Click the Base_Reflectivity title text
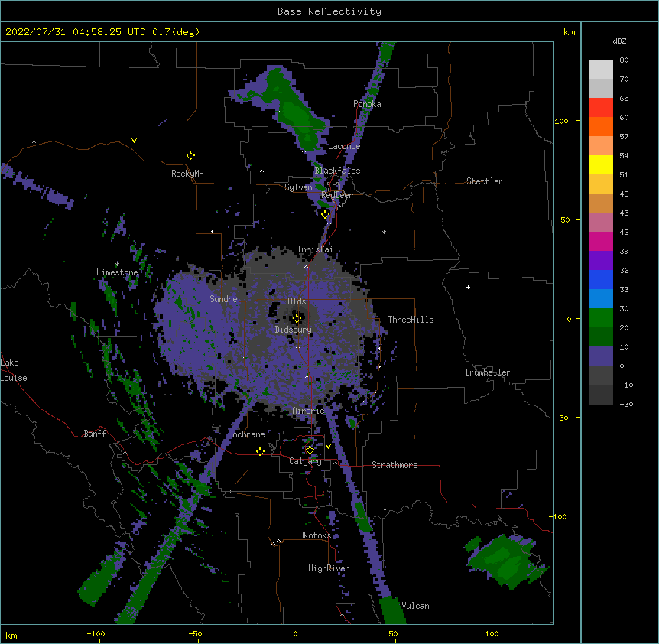The width and height of the screenshot is (659, 644). 329,11
